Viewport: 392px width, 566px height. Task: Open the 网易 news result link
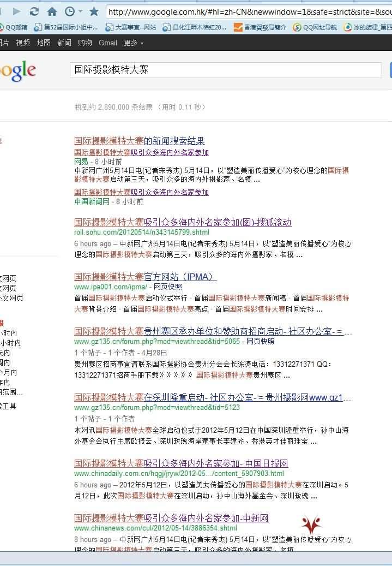tap(141, 152)
